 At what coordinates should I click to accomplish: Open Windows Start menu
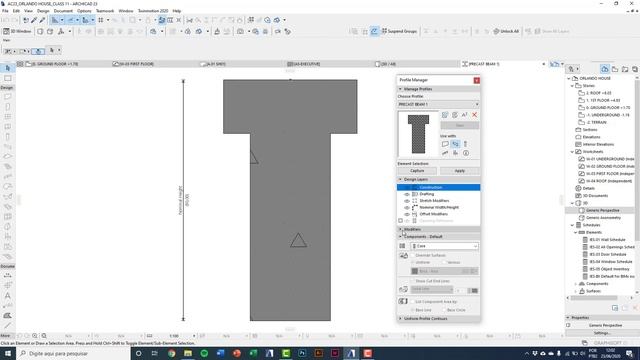point(7,353)
